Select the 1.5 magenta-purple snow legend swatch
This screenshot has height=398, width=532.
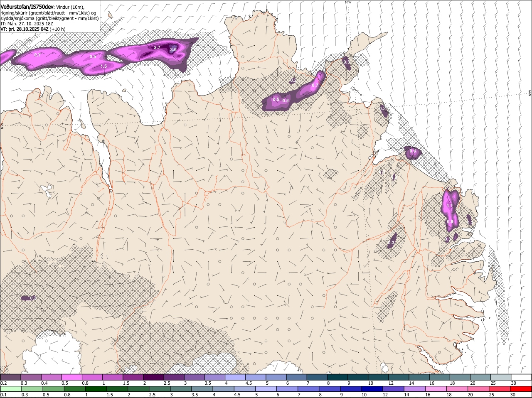point(133,377)
